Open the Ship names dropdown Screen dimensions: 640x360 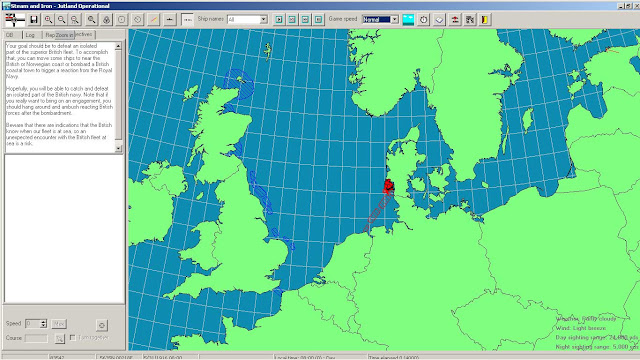point(263,19)
